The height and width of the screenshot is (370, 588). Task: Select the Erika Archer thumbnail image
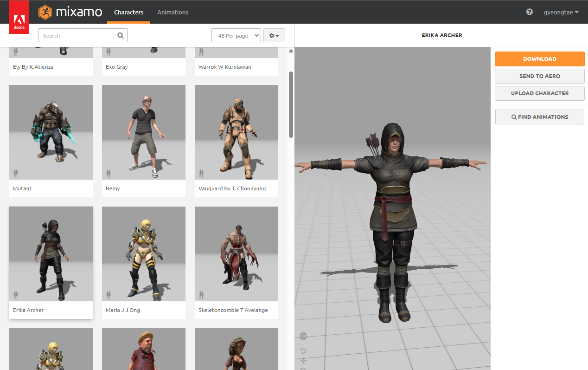pos(51,254)
